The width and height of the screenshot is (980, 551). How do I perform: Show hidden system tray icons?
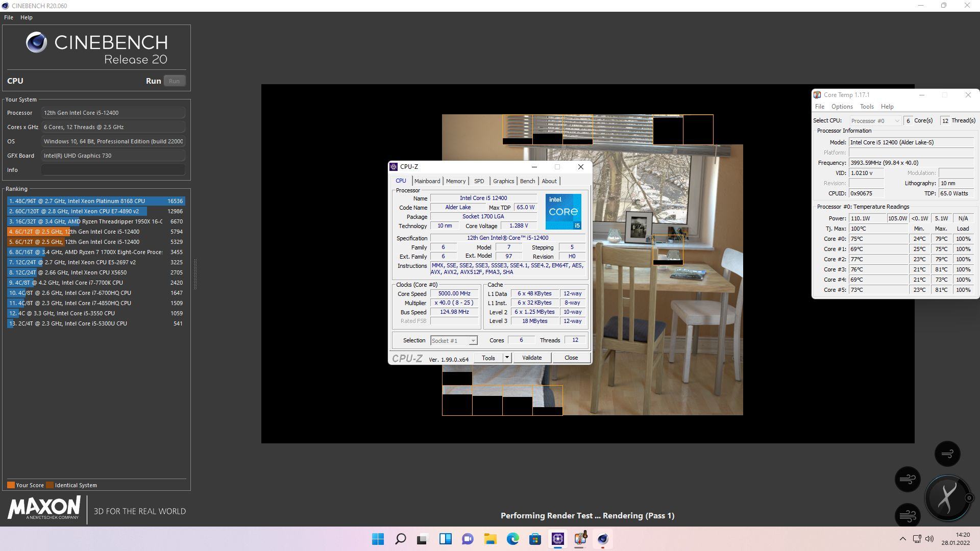(902, 539)
